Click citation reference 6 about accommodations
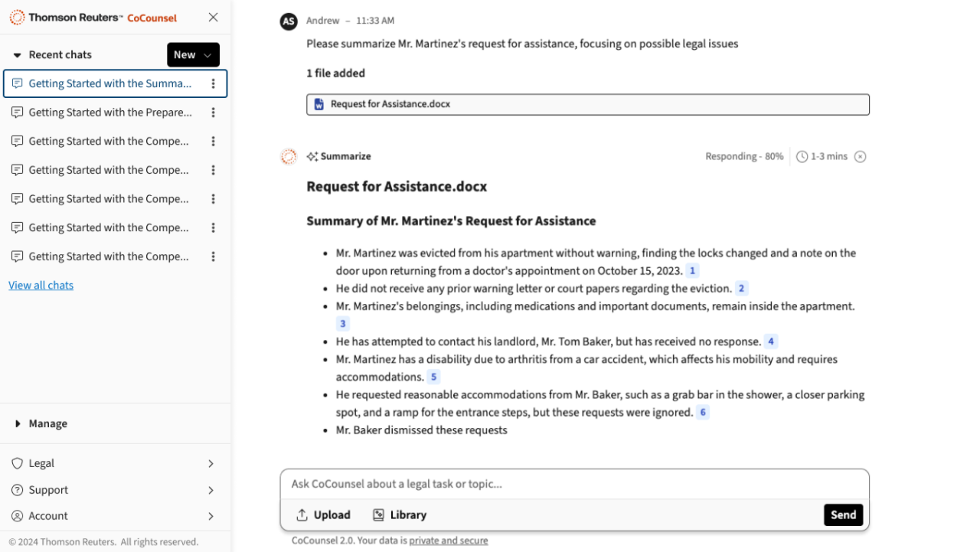This screenshot has height=552, width=980. 702,413
